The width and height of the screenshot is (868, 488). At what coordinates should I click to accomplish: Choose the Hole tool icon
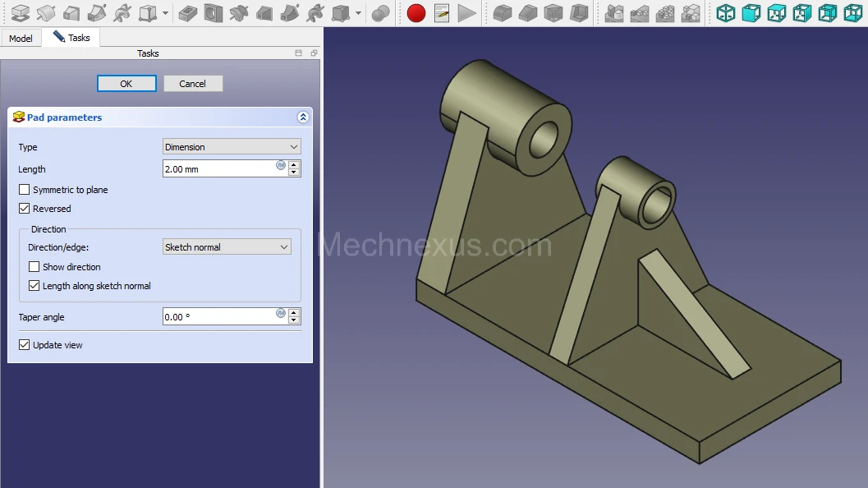pyautogui.click(x=214, y=13)
